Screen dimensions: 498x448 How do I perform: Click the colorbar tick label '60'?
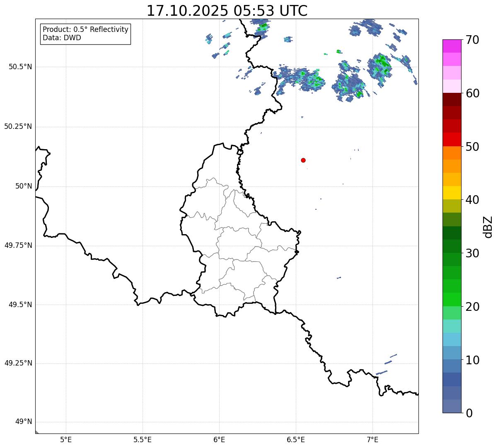pyautogui.click(x=472, y=93)
